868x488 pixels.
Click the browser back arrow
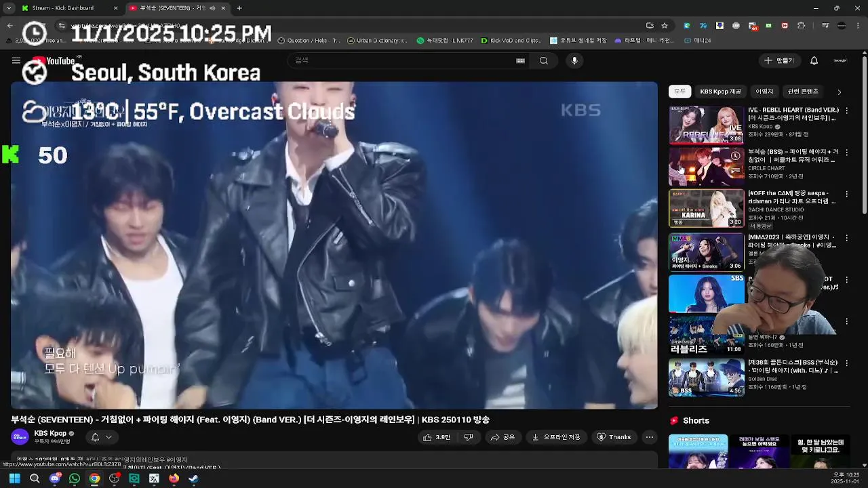(9, 26)
